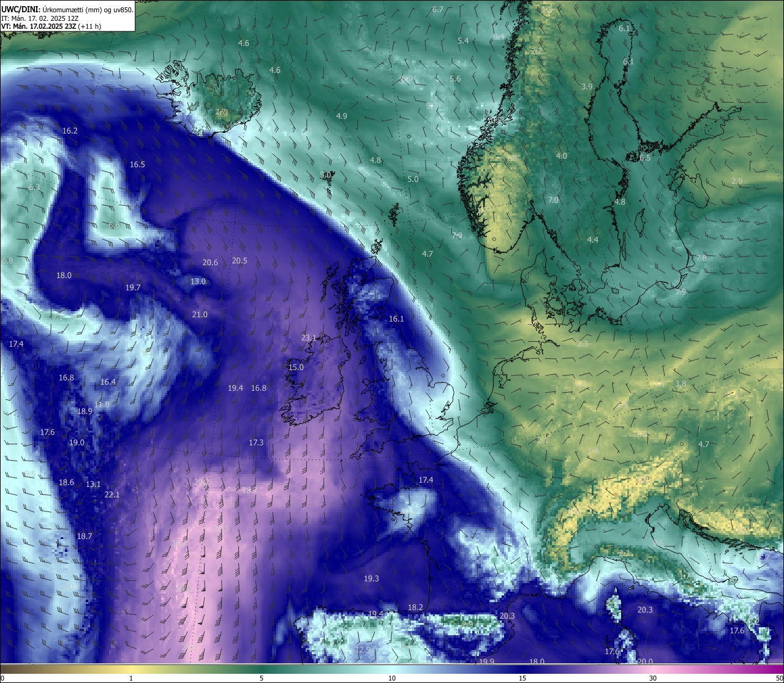Click the 16.1 value over Britain

pyautogui.click(x=396, y=319)
